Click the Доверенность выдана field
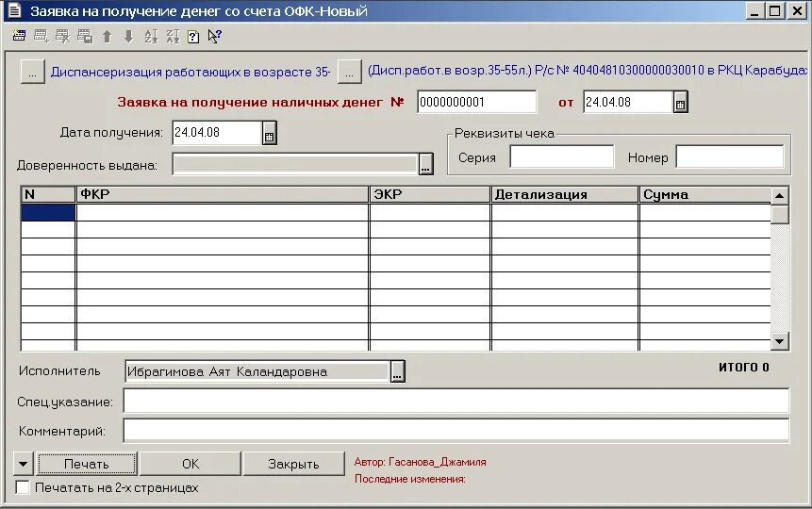Viewport: 812px width, 509px height. [x=296, y=165]
